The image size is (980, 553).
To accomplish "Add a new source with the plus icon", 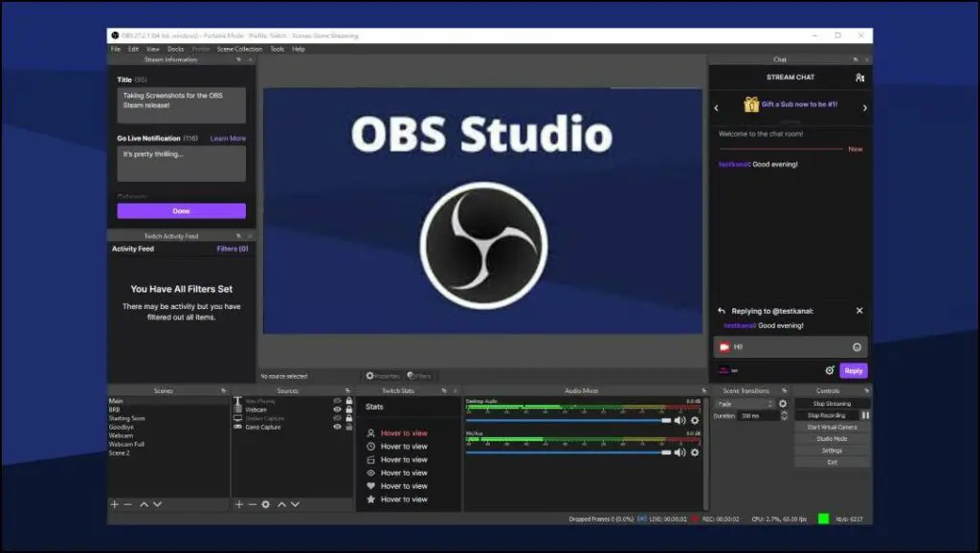I will (238, 504).
